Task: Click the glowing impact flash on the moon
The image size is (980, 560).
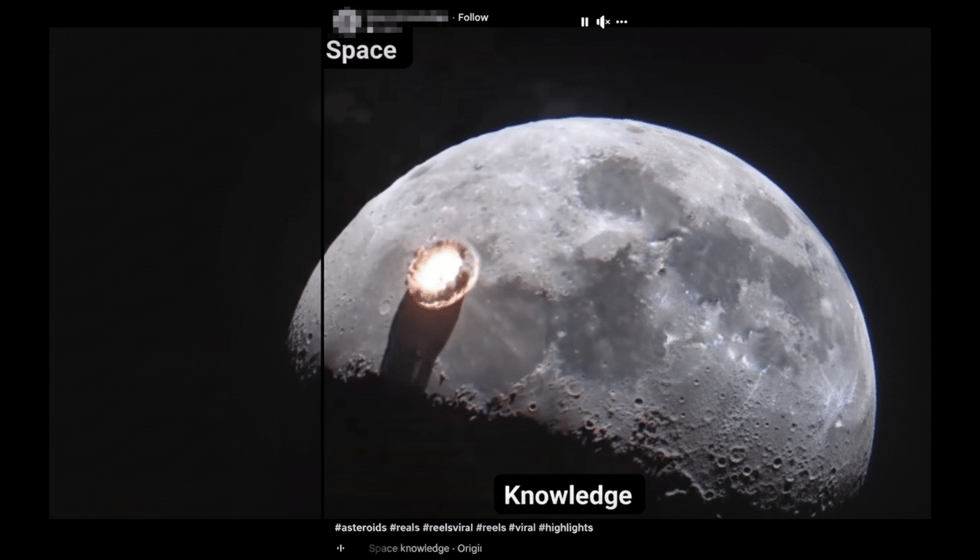Action: tap(440, 273)
